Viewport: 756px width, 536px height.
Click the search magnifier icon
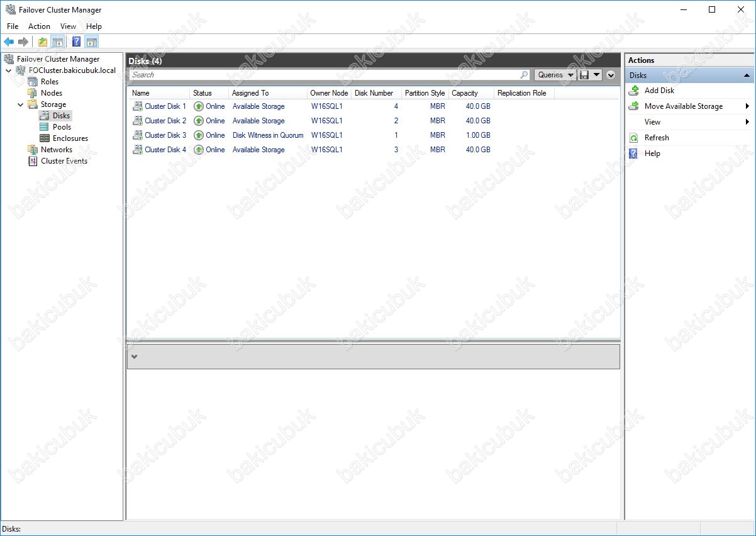coord(525,75)
